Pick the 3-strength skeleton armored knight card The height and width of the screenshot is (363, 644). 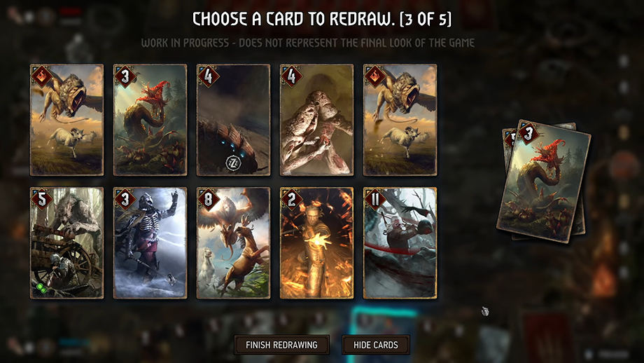pyautogui.click(x=150, y=243)
